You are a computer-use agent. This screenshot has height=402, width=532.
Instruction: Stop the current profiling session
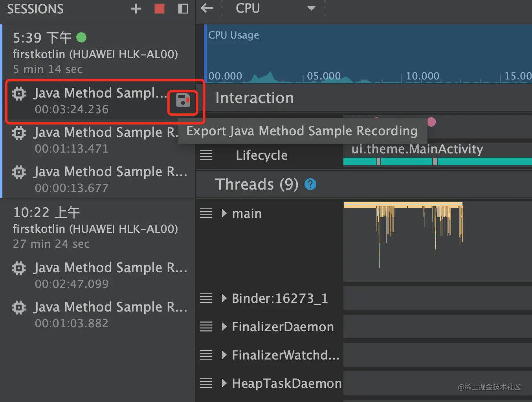(160, 9)
